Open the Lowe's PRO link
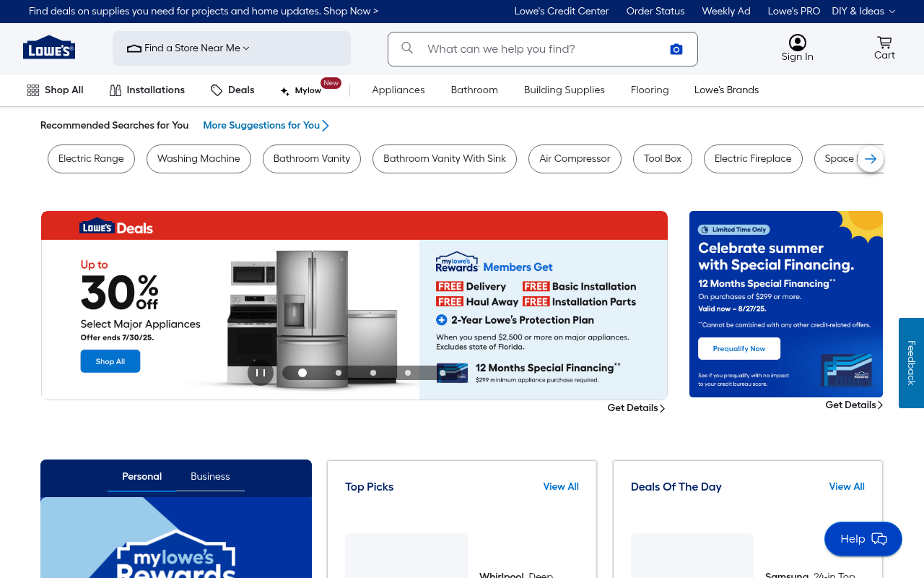The width and height of the screenshot is (924, 578). click(x=794, y=11)
